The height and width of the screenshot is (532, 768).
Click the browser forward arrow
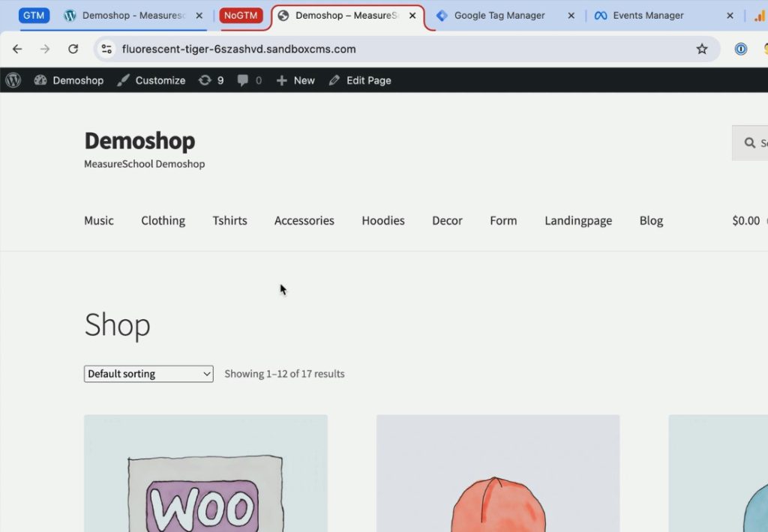[45, 49]
